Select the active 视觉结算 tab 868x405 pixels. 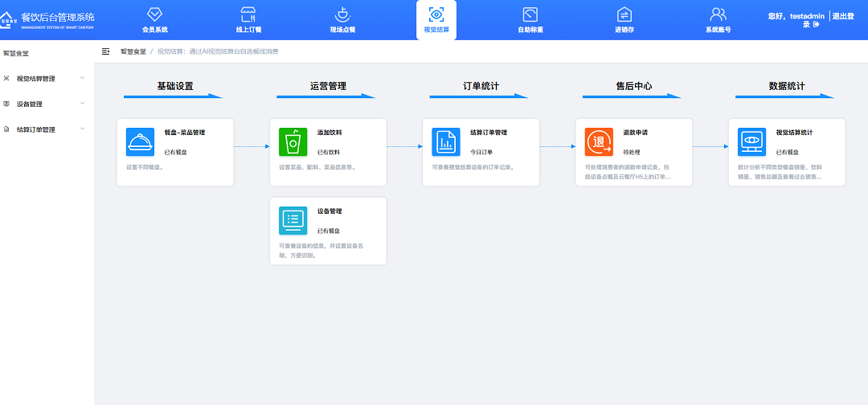click(436, 20)
